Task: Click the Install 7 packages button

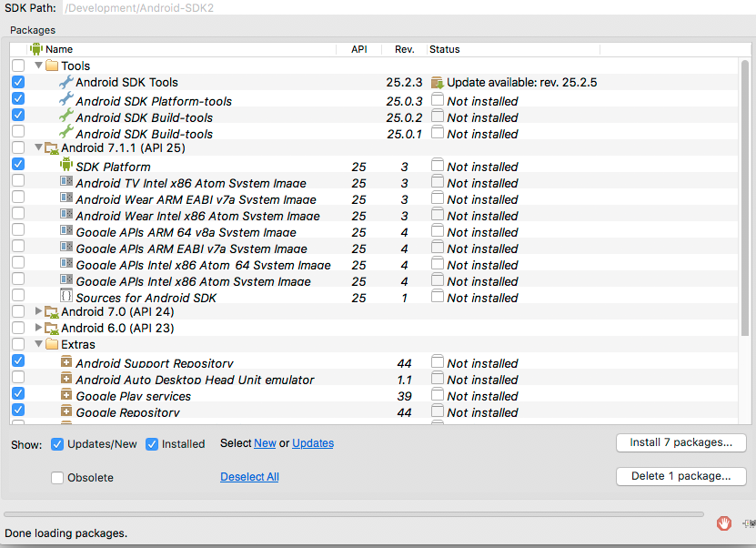Action: [x=680, y=442]
